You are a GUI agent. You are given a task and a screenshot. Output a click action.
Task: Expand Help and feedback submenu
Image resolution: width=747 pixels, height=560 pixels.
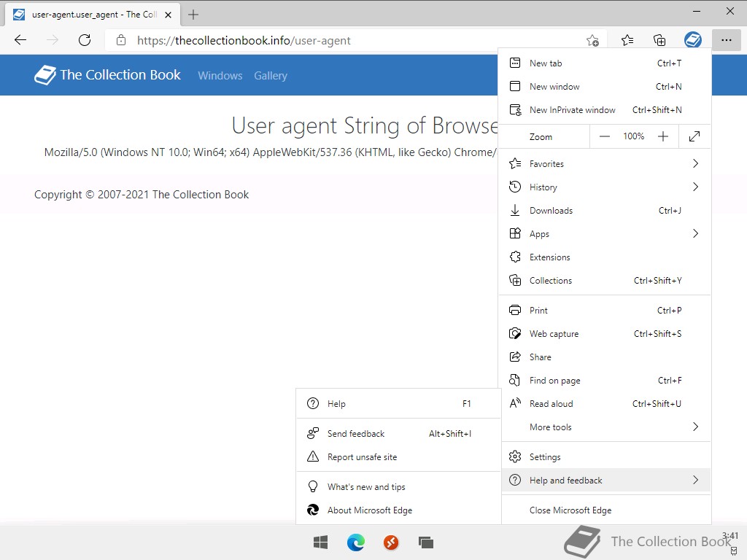click(x=605, y=480)
